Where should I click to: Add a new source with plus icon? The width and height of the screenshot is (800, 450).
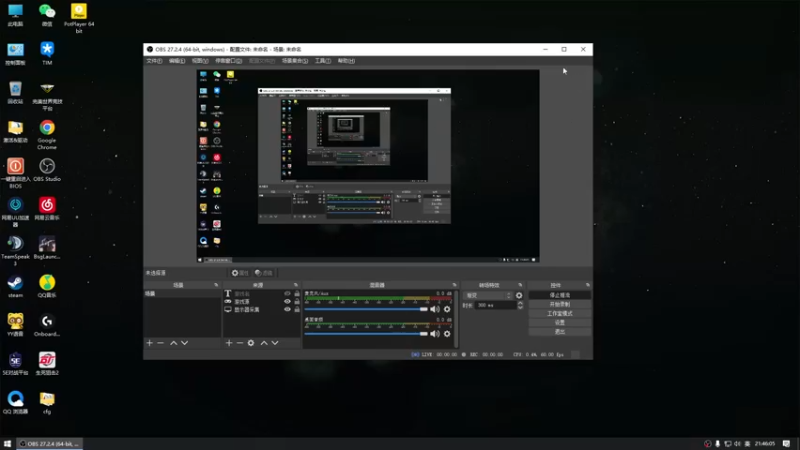click(229, 343)
